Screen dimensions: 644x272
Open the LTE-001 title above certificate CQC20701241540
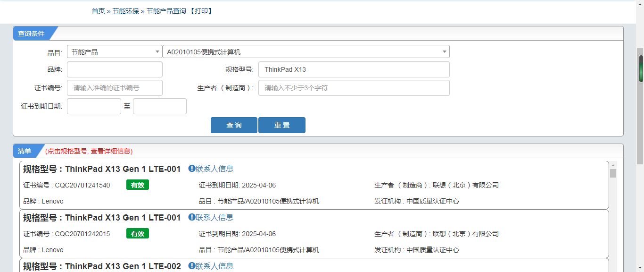102,169
